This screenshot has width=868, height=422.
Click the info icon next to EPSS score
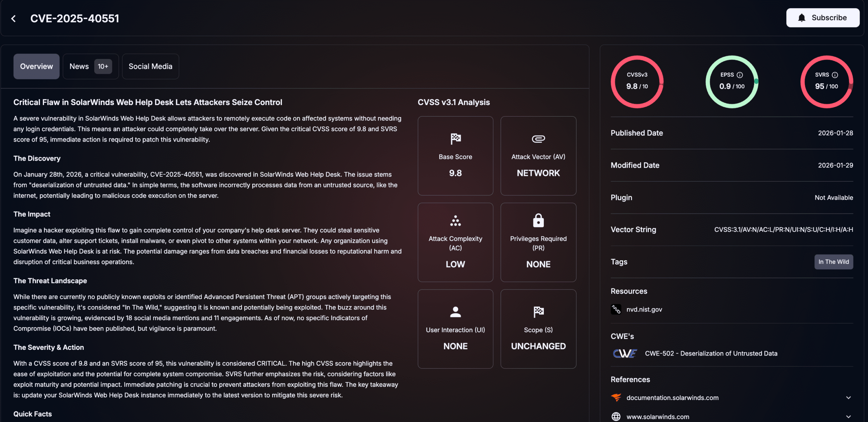tap(739, 75)
